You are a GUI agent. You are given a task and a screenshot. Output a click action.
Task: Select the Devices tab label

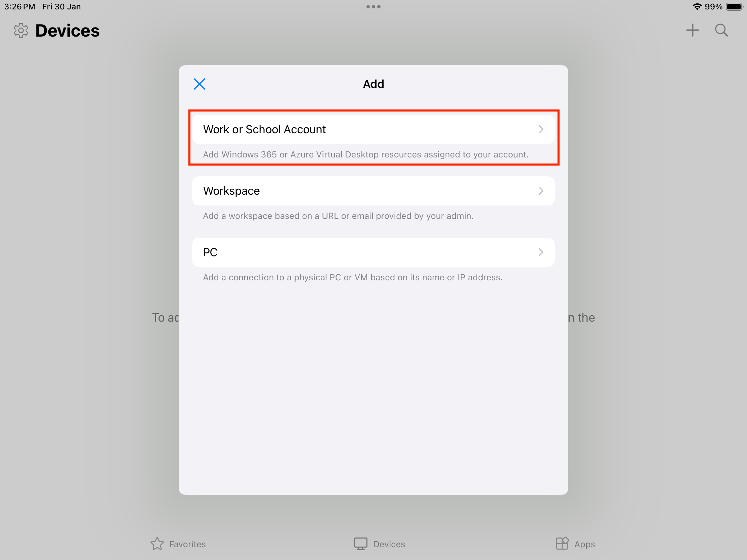coord(389,544)
